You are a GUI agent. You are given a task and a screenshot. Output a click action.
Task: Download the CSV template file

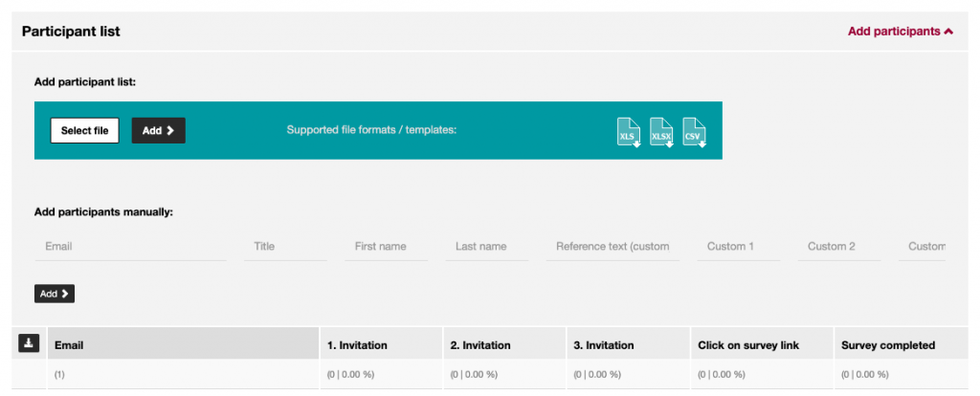pos(695,132)
